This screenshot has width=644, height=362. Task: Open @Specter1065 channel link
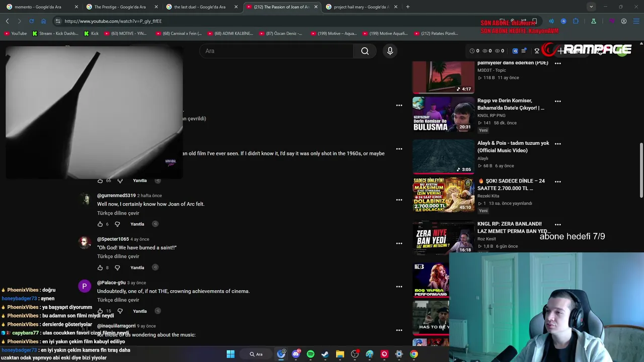(x=113, y=239)
